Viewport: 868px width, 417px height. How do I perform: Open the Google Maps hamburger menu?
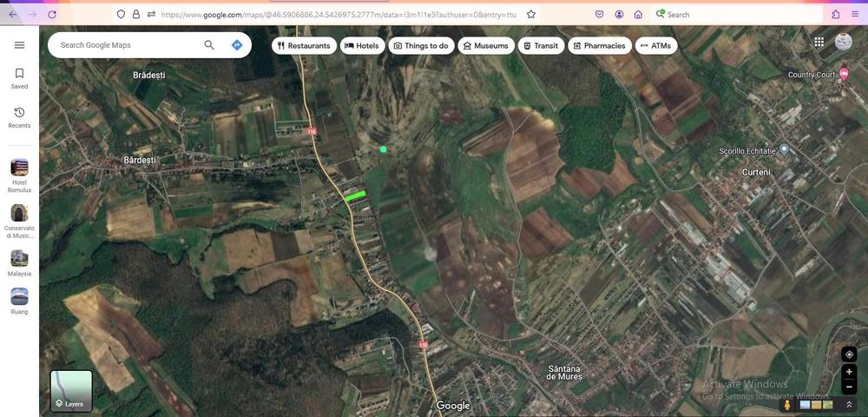coord(19,45)
